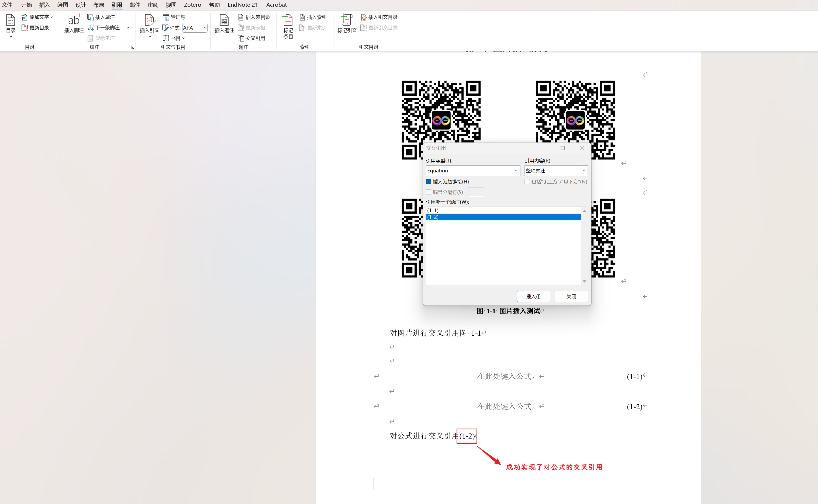Viewport: 818px width, 504px height.
Task: Click the 插入题注 (Insert Caption) icon
Action: click(x=224, y=23)
